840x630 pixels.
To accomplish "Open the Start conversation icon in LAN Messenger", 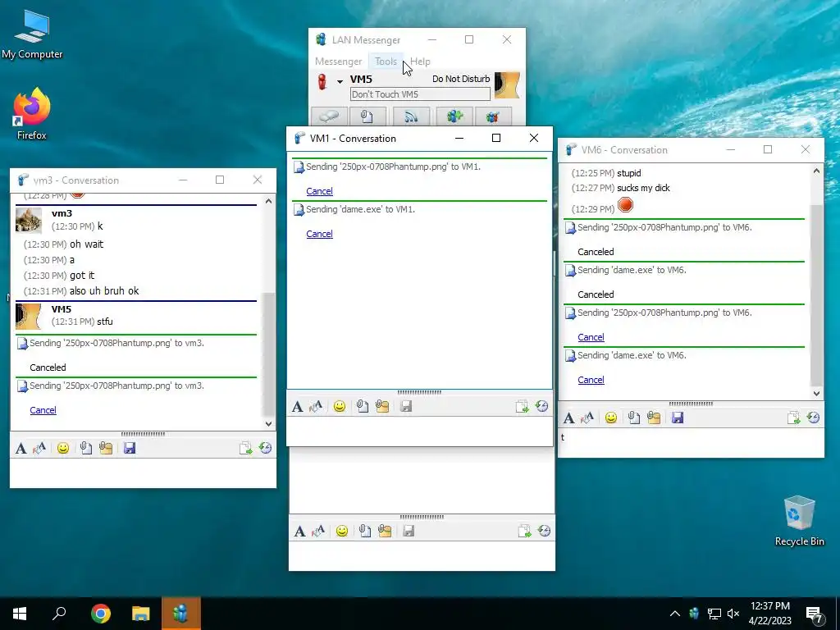I will coord(329,116).
